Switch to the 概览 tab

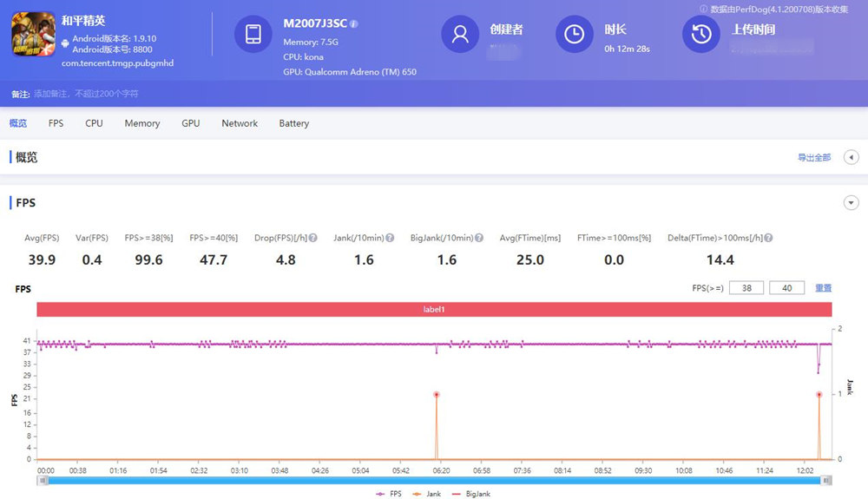coord(17,123)
